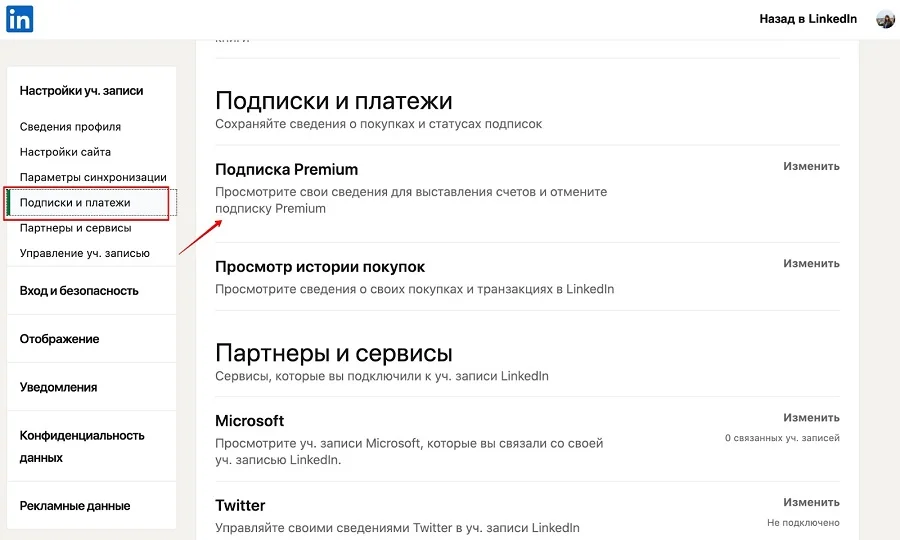Expand the Настройки уч. записи section

[81, 91]
